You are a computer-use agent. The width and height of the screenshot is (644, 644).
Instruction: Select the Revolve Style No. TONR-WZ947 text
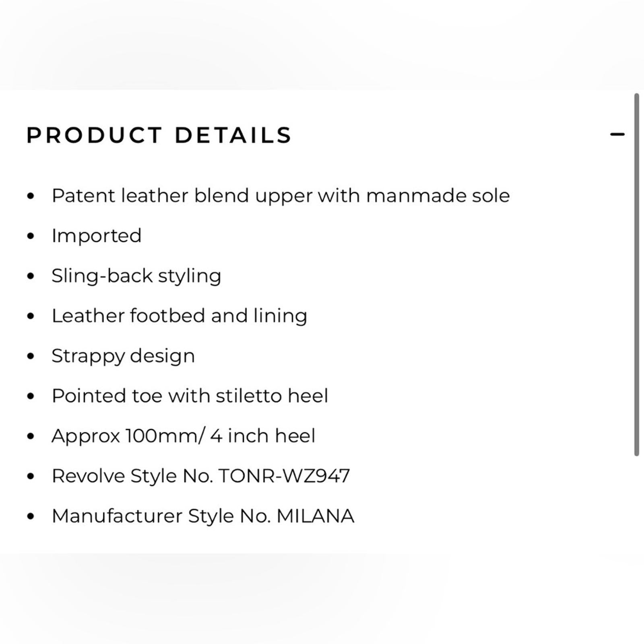point(201,476)
